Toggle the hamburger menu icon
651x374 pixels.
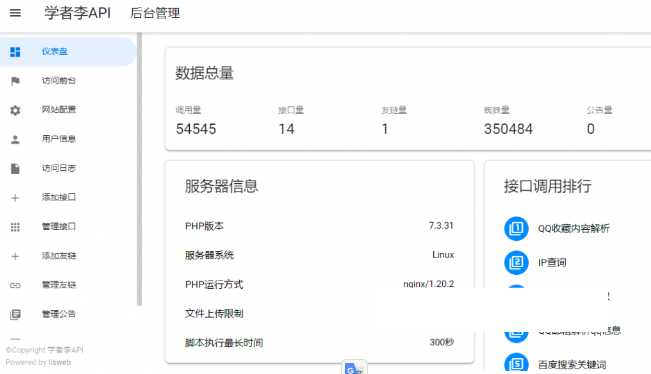point(15,13)
